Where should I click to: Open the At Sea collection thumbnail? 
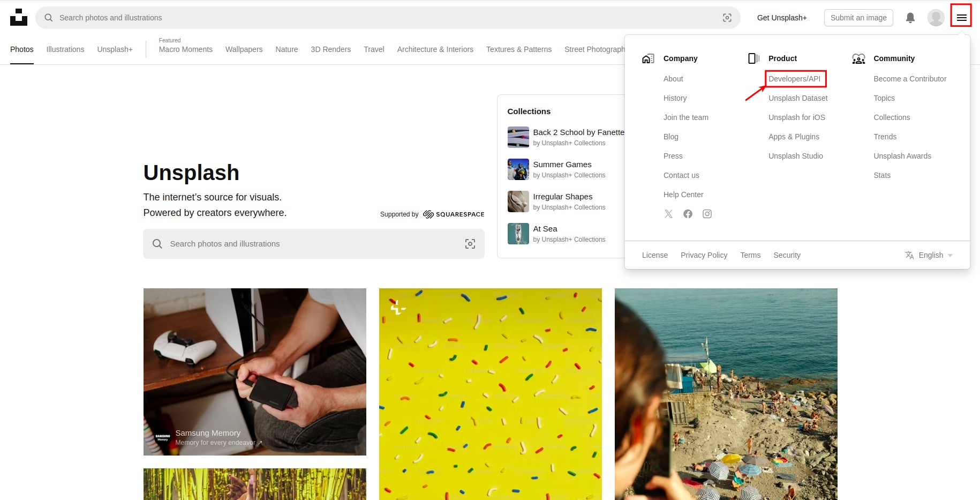point(518,234)
